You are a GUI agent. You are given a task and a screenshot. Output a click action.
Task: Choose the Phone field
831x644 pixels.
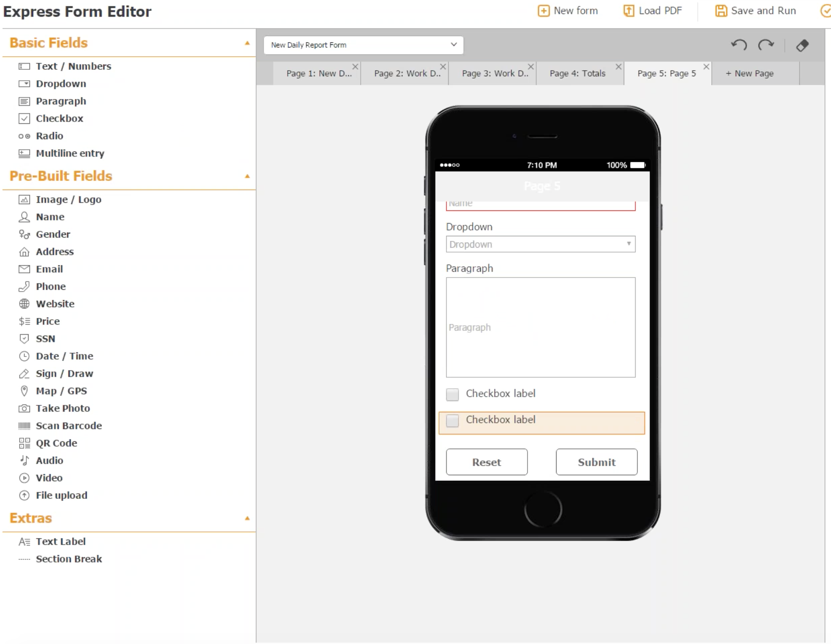pyautogui.click(x=51, y=287)
